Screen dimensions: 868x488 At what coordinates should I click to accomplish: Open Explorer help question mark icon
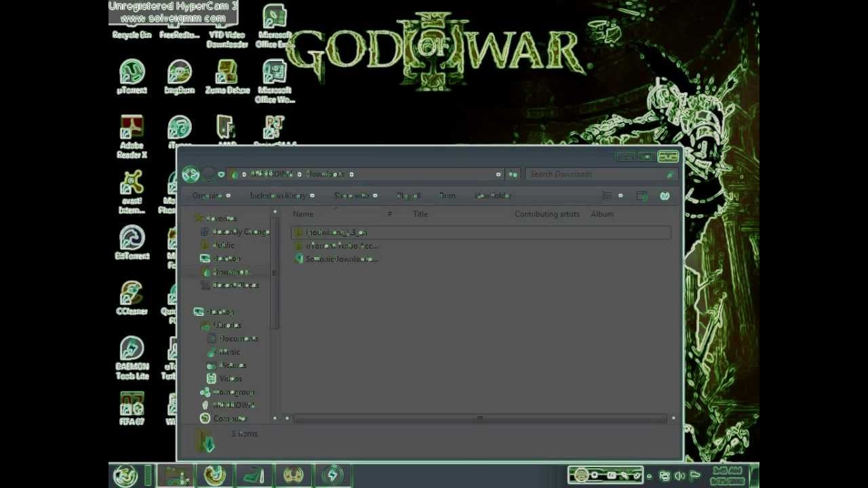click(665, 196)
